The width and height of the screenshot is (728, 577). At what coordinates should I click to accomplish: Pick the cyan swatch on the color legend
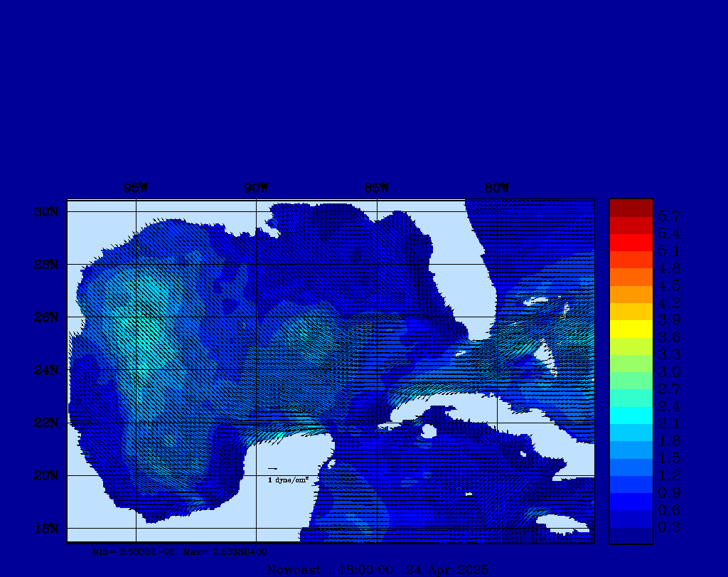pos(631,415)
